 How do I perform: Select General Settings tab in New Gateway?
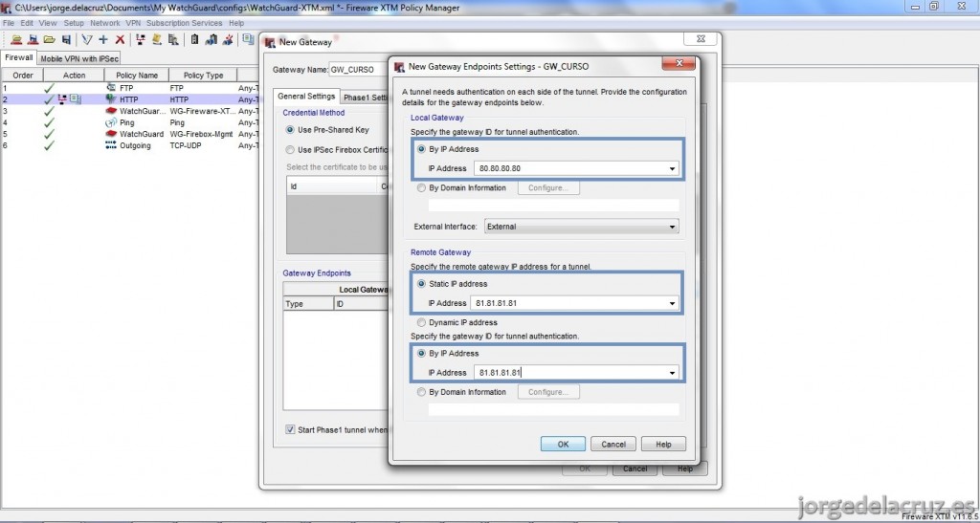pos(306,97)
